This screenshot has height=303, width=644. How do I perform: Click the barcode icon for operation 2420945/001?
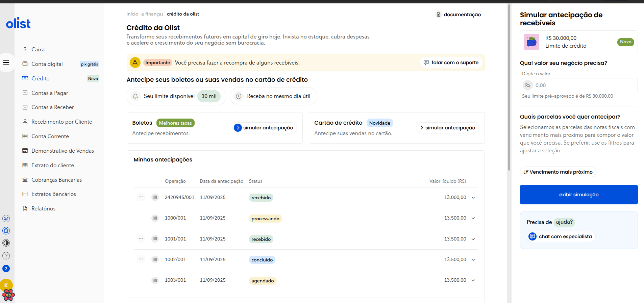[155, 197]
